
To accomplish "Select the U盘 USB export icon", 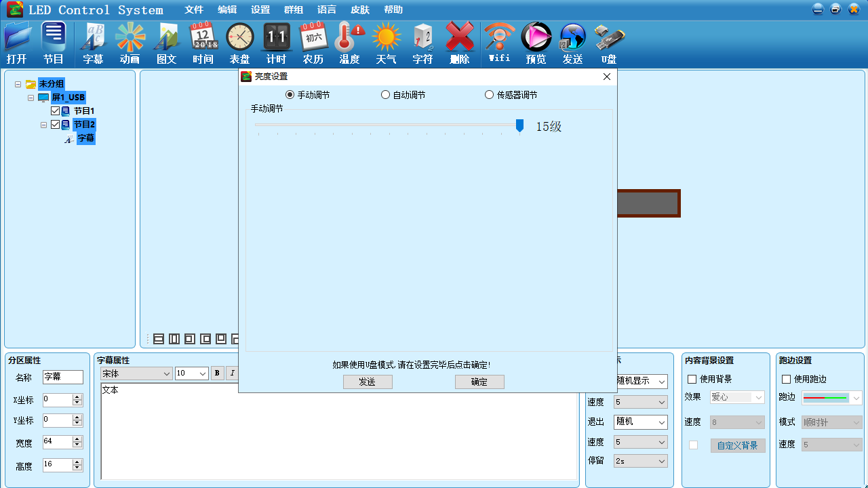I will [608, 43].
